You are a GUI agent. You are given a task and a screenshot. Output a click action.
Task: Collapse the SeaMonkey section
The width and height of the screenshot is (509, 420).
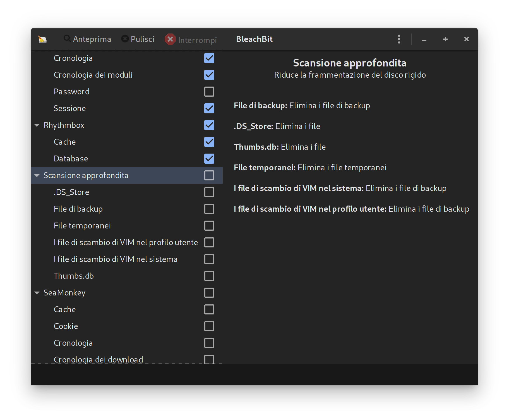[x=37, y=293]
